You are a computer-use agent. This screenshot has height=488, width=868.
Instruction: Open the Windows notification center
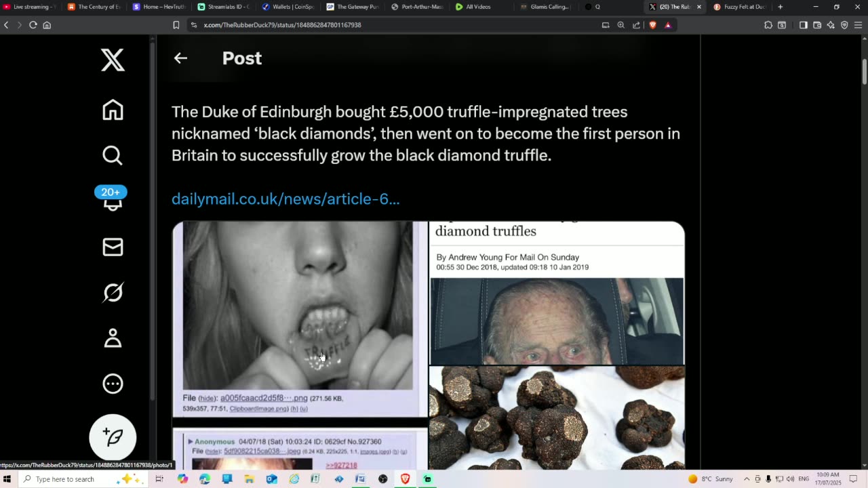(854, 479)
